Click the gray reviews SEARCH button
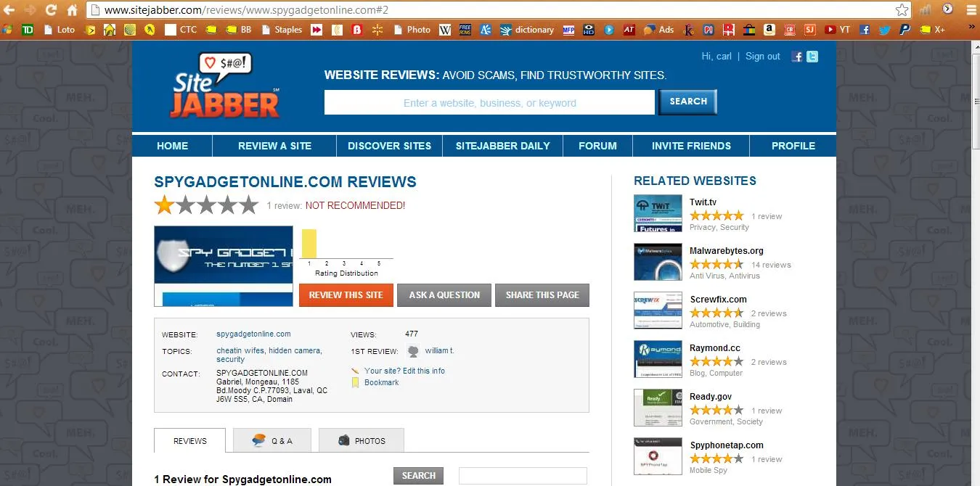Image resolution: width=980 pixels, height=486 pixels. 418,476
